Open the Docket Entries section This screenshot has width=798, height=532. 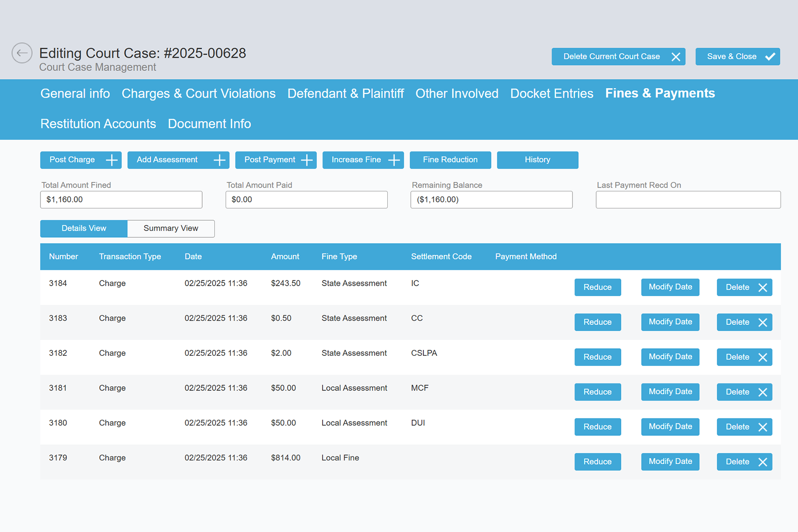(551, 93)
